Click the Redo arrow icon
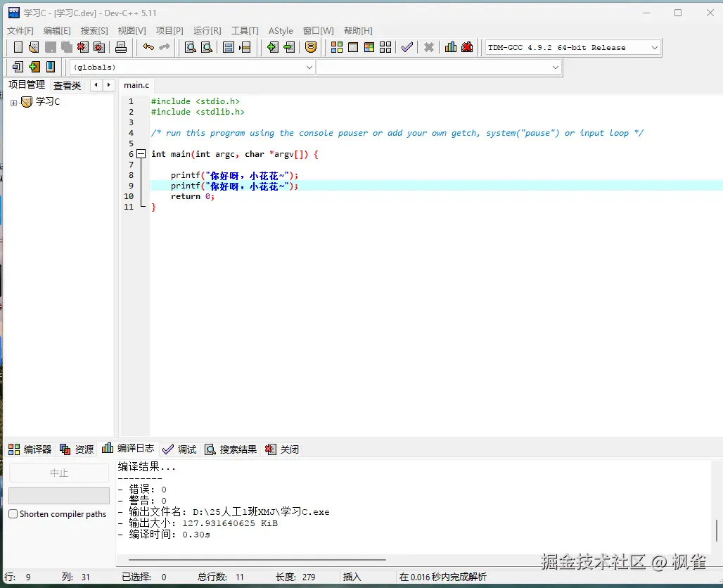The width and height of the screenshot is (723, 588). point(164,47)
